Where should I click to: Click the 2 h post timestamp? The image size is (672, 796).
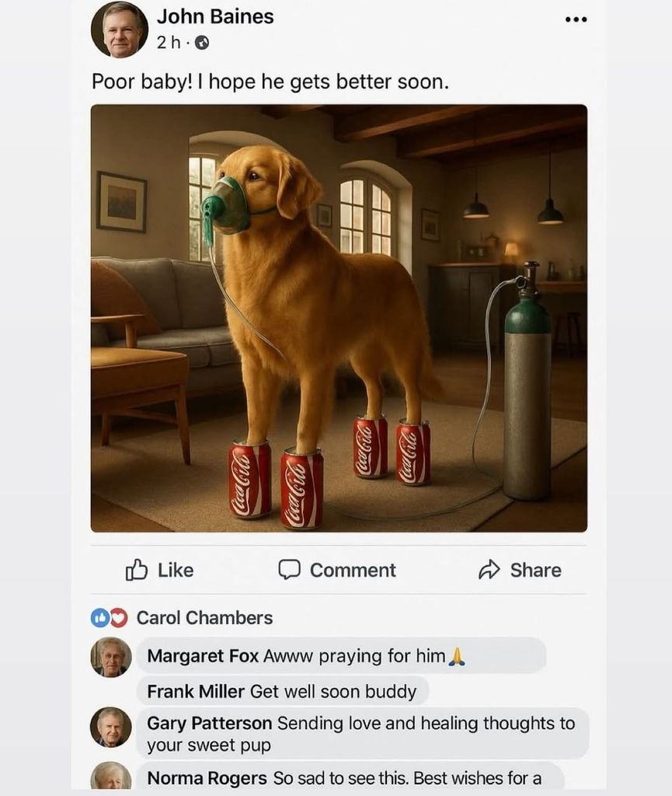point(169,43)
